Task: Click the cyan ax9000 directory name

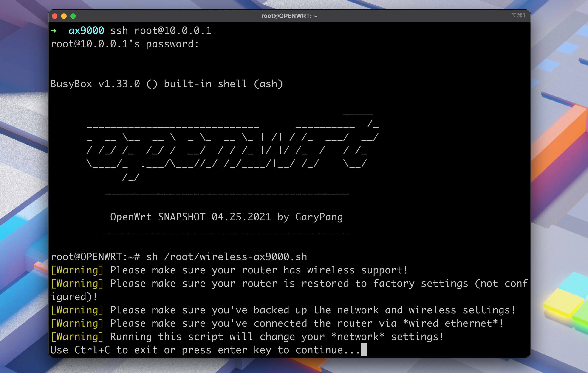Action: [86, 31]
